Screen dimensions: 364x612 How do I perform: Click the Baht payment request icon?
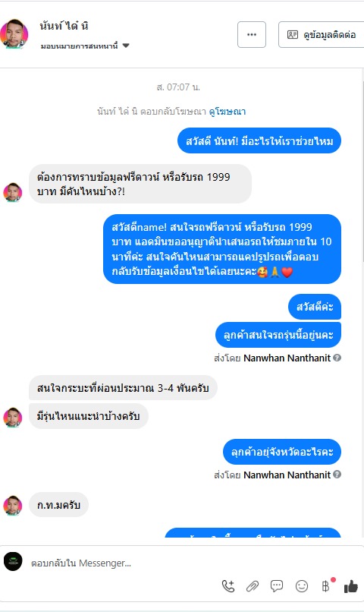[x=327, y=586]
